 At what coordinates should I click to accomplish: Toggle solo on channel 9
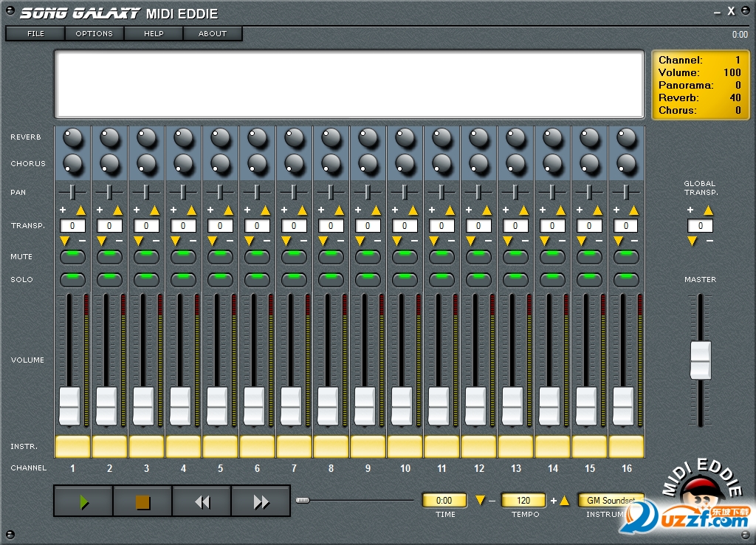pyautogui.click(x=368, y=279)
